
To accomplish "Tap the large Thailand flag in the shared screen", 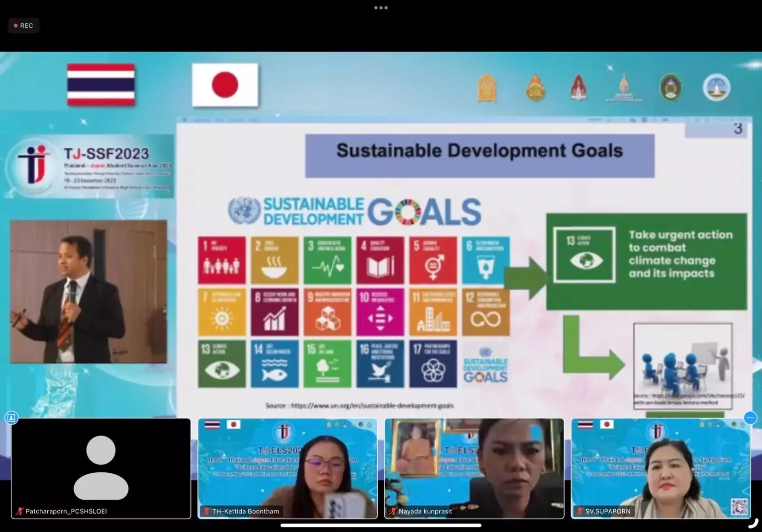I will (101, 85).
